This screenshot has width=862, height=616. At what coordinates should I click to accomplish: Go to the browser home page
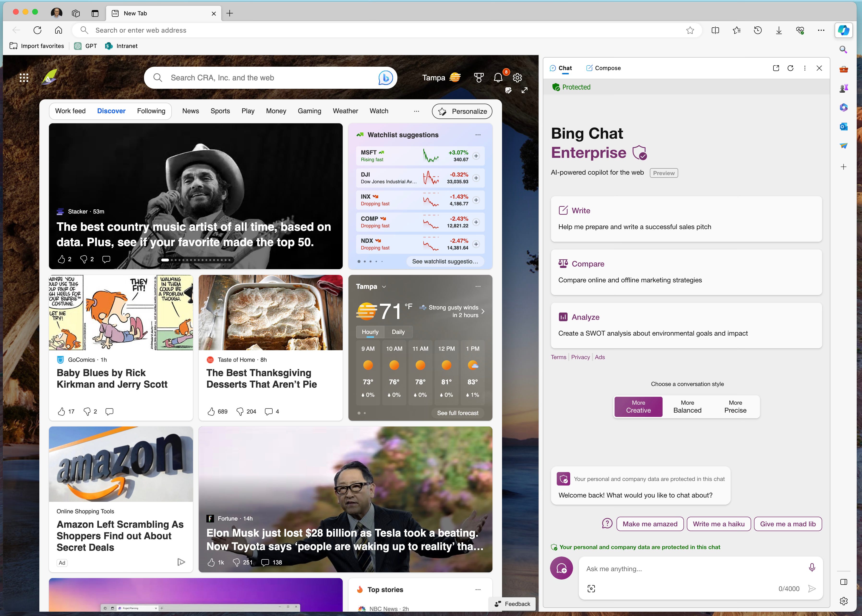pyautogui.click(x=58, y=30)
